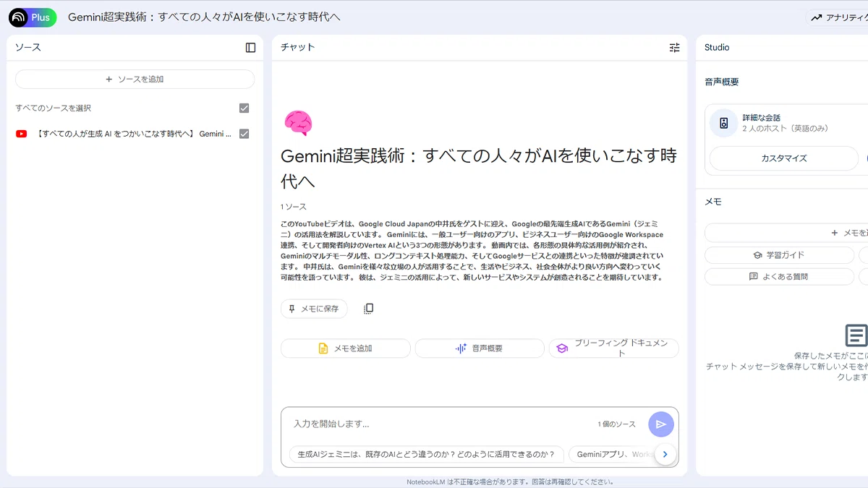
Task: Open chat settings sliders icon
Action: pos(674,48)
